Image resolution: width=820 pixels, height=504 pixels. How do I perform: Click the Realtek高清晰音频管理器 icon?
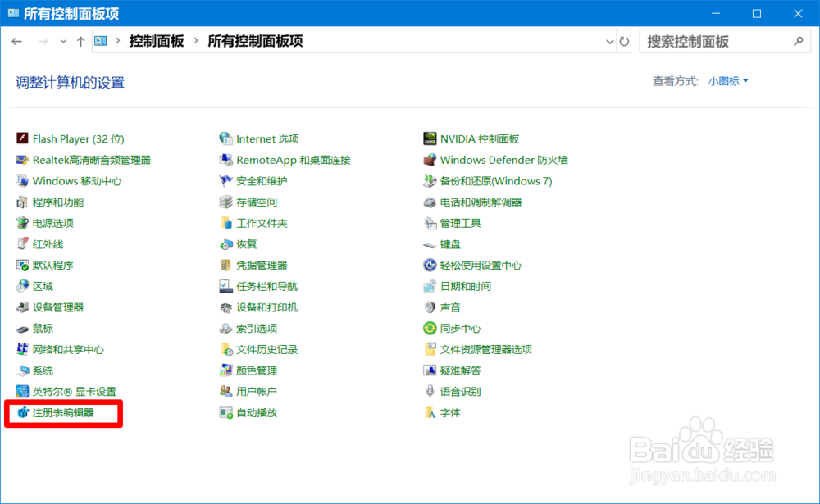(x=22, y=160)
